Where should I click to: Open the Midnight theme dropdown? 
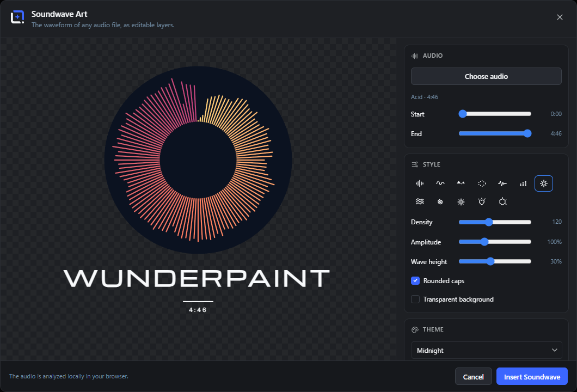[x=487, y=351]
